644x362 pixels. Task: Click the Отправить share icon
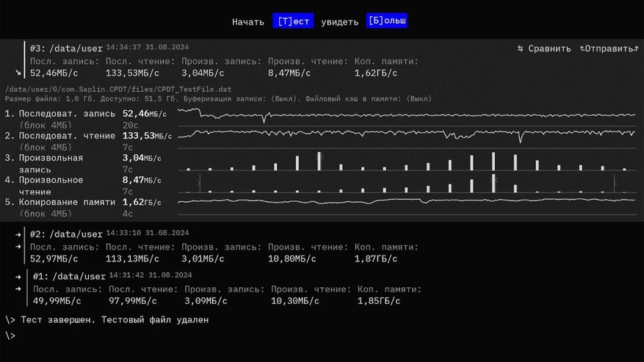pos(583,48)
